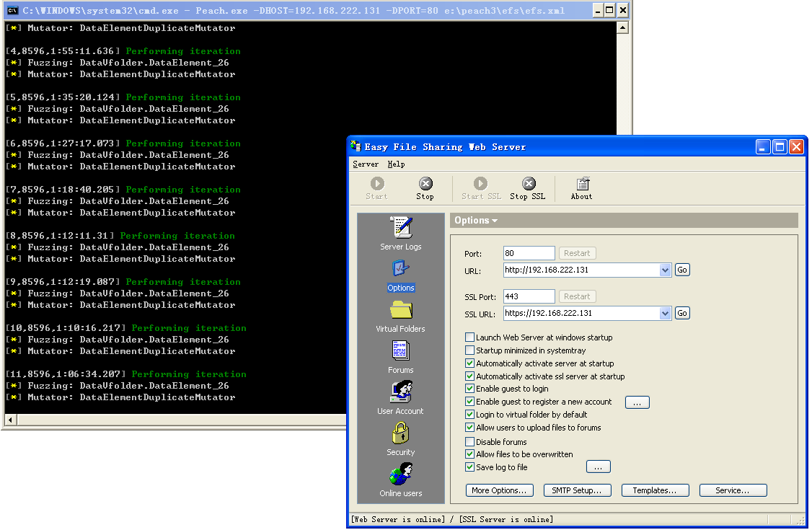Image resolution: width=812 pixels, height=530 pixels.
Task: Toggle Allow users to upload files to forums
Action: pyautogui.click(x=469, y=427)
